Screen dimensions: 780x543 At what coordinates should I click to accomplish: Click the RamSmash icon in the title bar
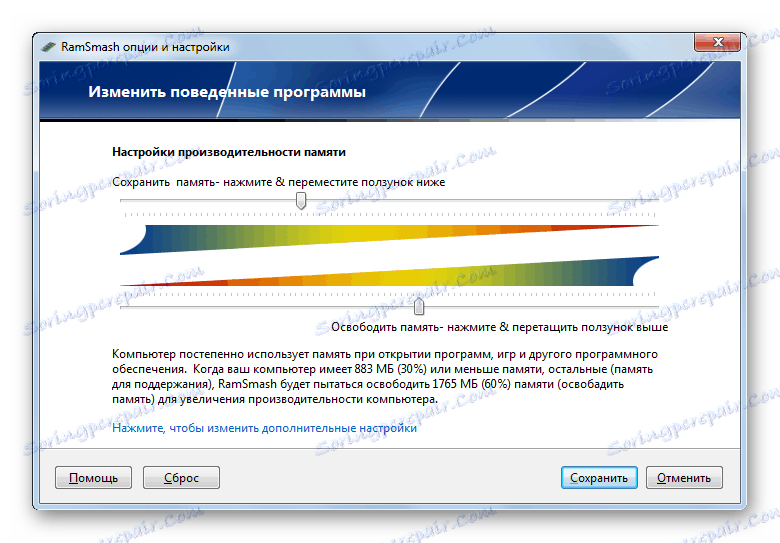pos(49,47)
